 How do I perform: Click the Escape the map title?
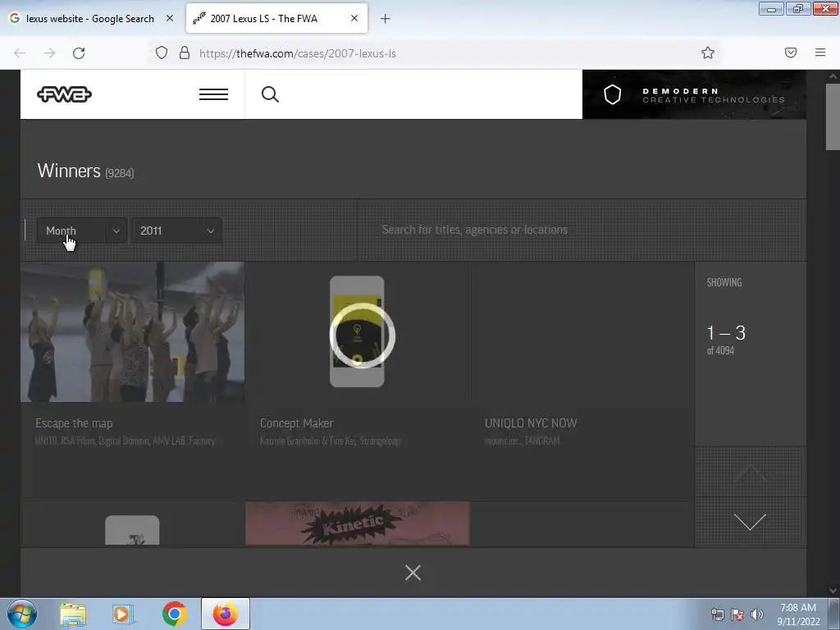(74, 423)
